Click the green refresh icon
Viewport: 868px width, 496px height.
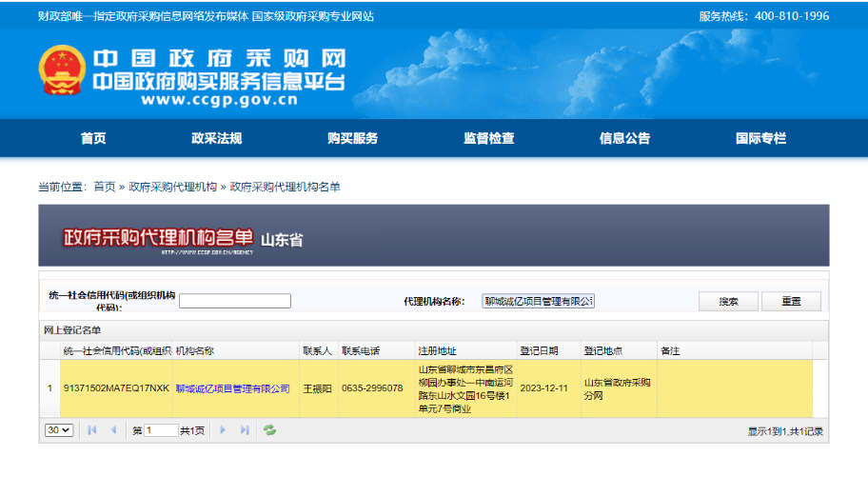point(270,430)
